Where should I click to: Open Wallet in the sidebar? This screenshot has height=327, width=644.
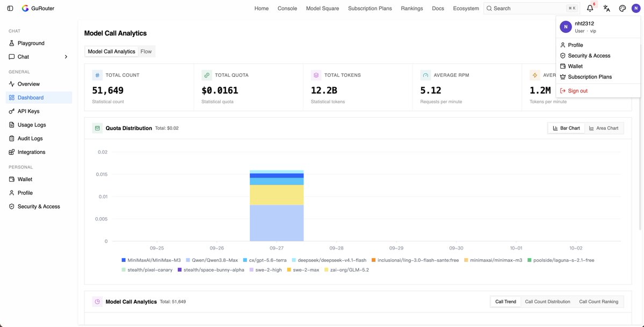(x=39, y=179)
